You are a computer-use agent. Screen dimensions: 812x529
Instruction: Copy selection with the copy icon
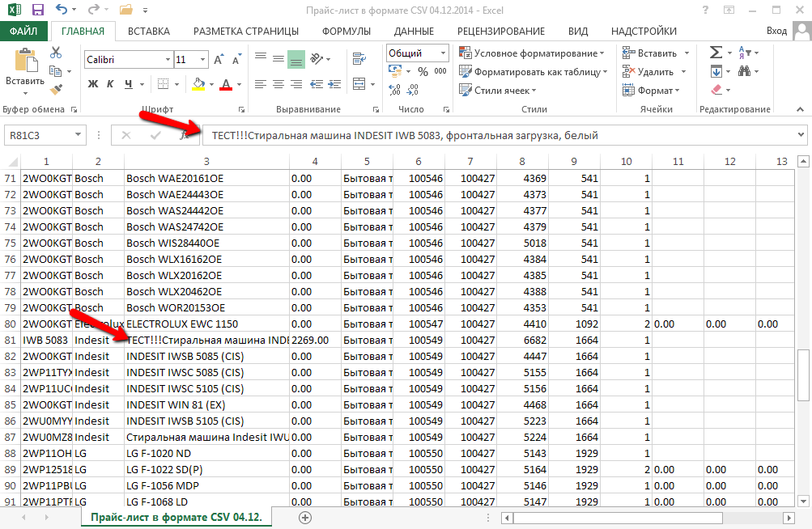(55, 71)
